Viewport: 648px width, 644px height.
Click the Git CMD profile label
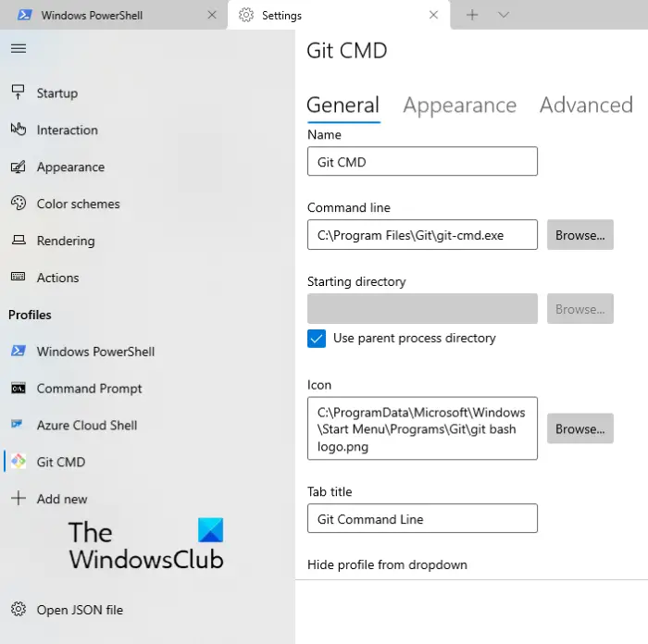[x=61, y=462]
